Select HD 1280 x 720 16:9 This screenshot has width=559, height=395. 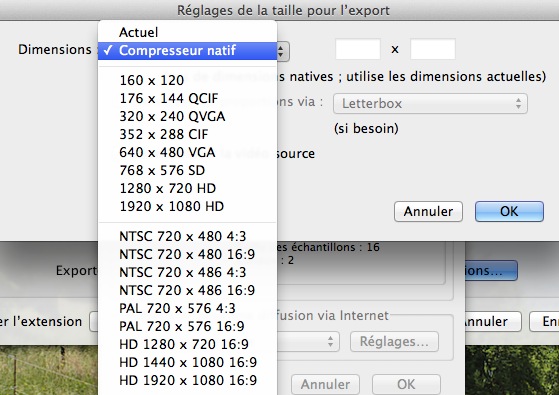(x=188, y=344)
